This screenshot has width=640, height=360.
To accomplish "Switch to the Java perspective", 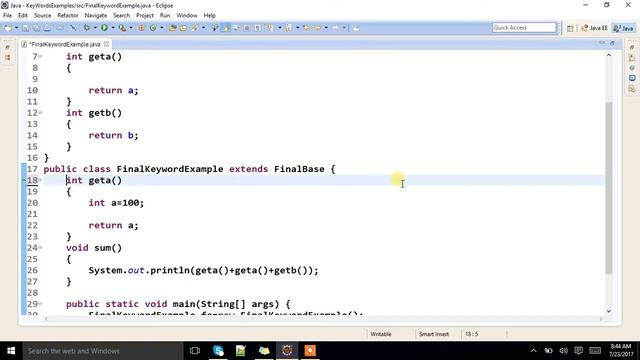I will click(x=624, y=28).
